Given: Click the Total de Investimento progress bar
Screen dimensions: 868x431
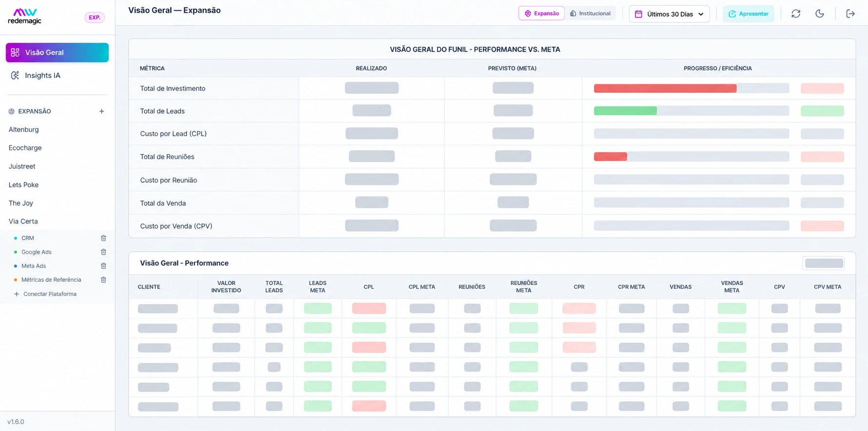Looking at the screenshot, I should click(691, 88).
